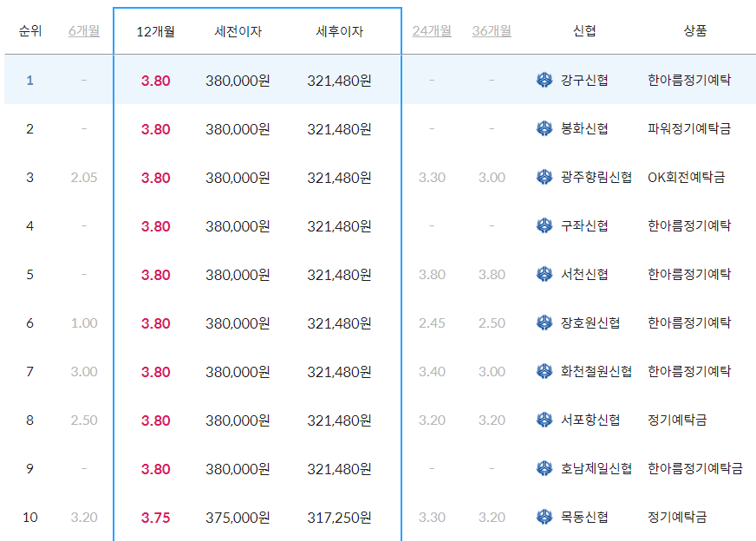Click the 3.80 12-month rate in row 1

click(x=155, y=81)
